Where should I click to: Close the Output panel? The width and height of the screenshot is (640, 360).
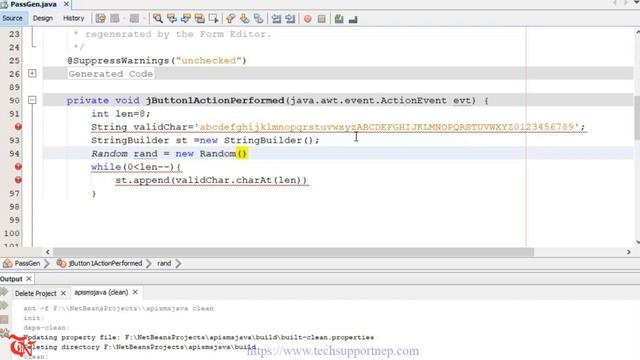pyautogui.click(x=29, y=279)
